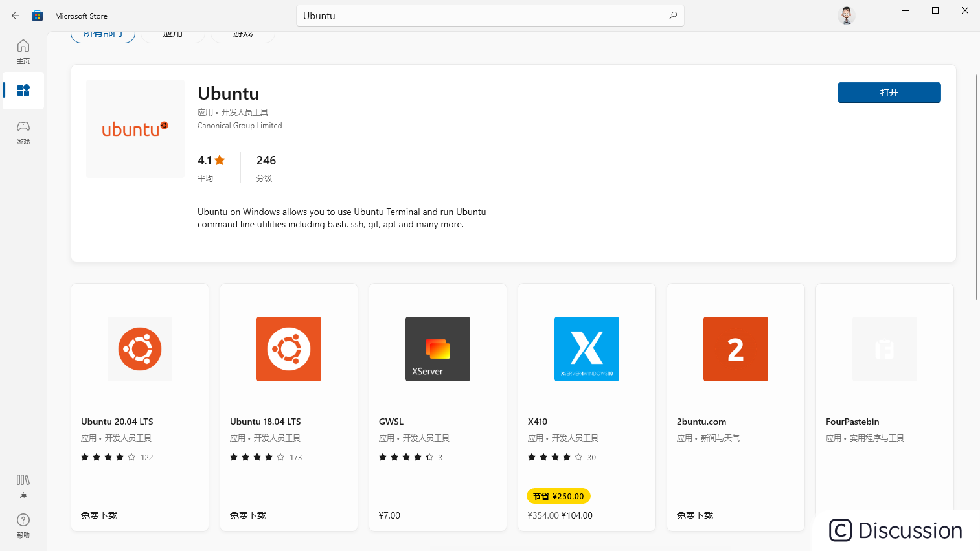Open Ubuntu 20.04 LTS app icon
This screenshot has width=980, height=551.
click(x=140, y=349)
